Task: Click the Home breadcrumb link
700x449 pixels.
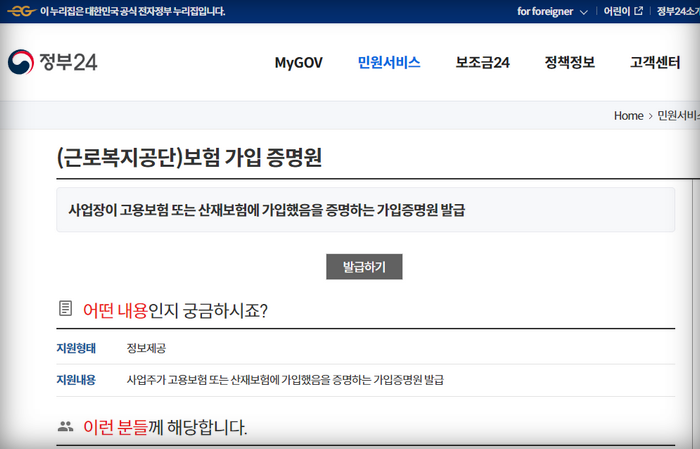Action: tap(628, 115)
